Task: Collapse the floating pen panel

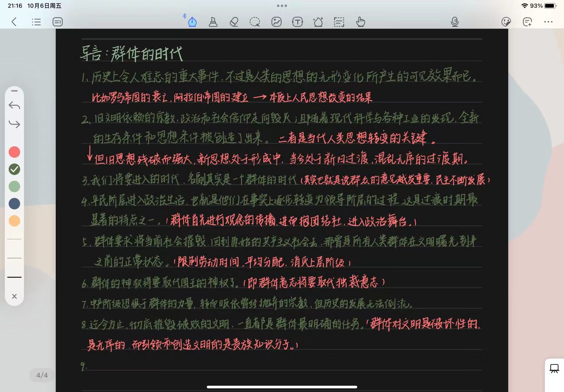Action: click(15, 91)
